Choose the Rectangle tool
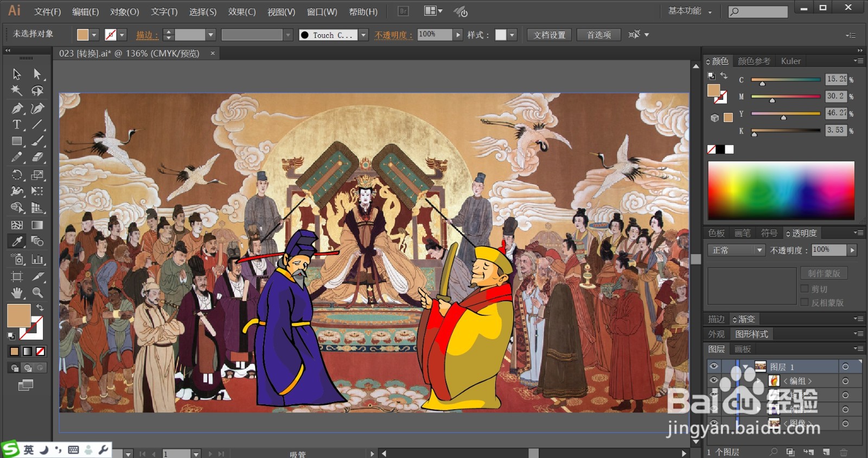The height and width of the screenshot is (458, 868). click(17, 141)
